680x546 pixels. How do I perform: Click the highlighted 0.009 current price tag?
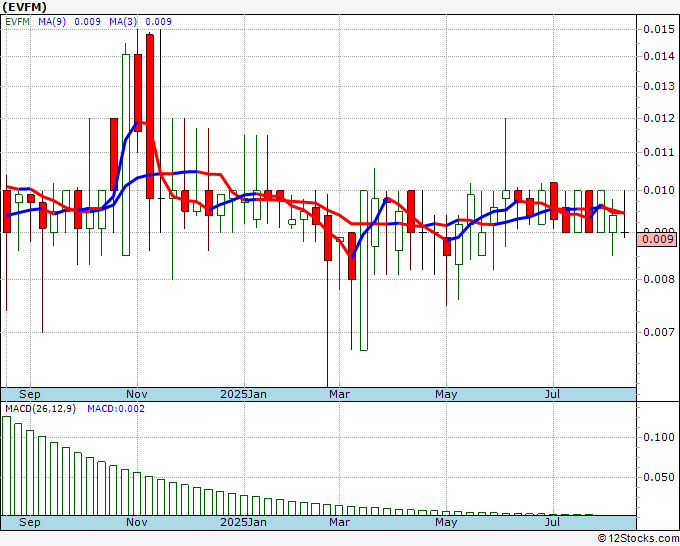click(657, 239)
